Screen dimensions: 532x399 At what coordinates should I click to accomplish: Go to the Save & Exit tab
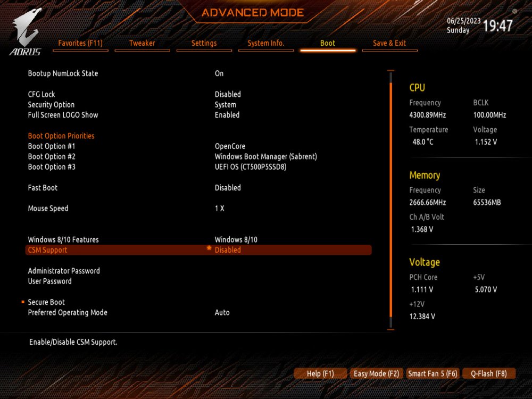coord(389,44)
